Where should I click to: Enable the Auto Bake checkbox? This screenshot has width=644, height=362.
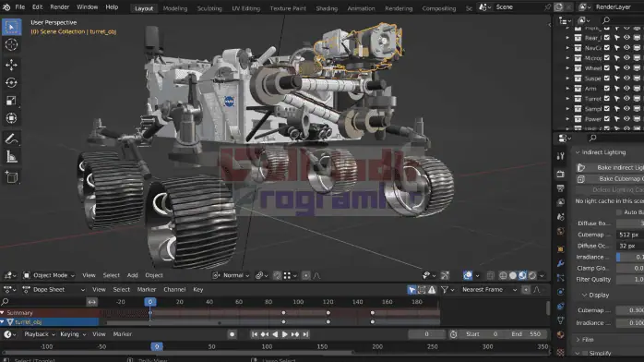[619, 212]
